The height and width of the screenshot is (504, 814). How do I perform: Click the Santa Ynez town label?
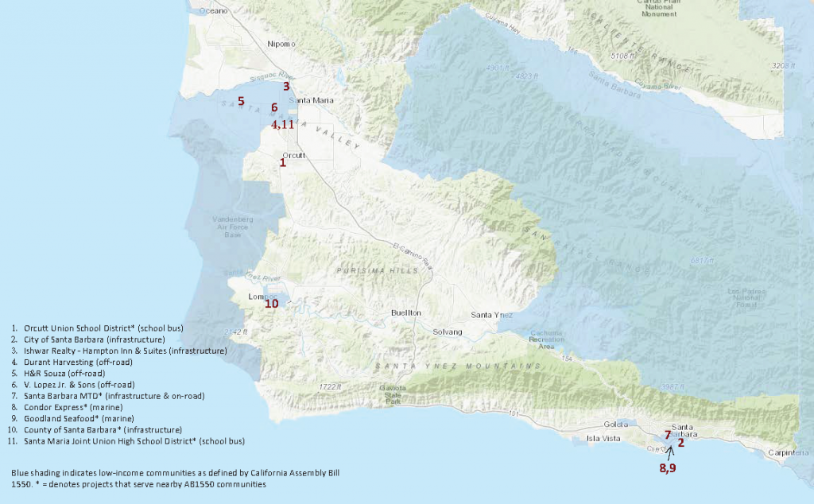pyautogui.click(x=490, y=315)
